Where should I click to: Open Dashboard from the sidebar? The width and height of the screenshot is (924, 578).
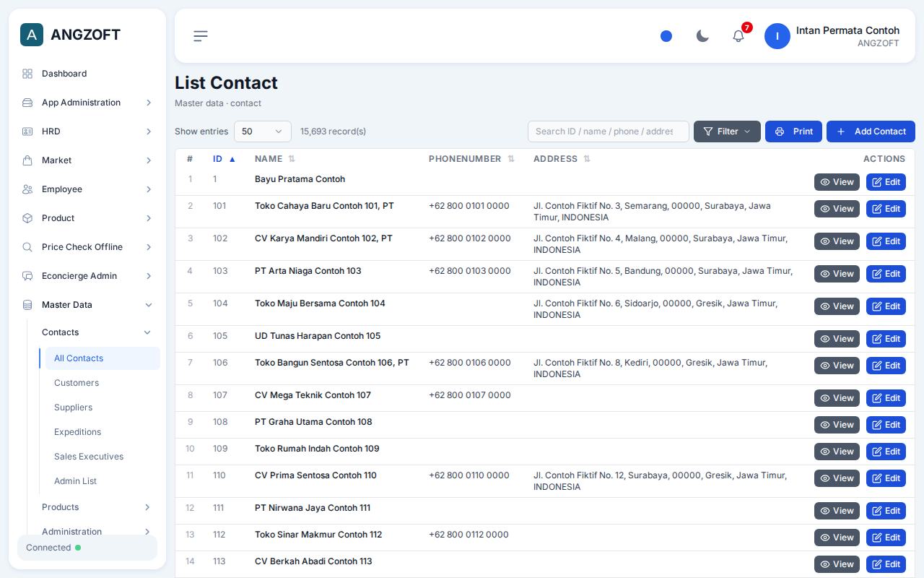click(87, 74)
